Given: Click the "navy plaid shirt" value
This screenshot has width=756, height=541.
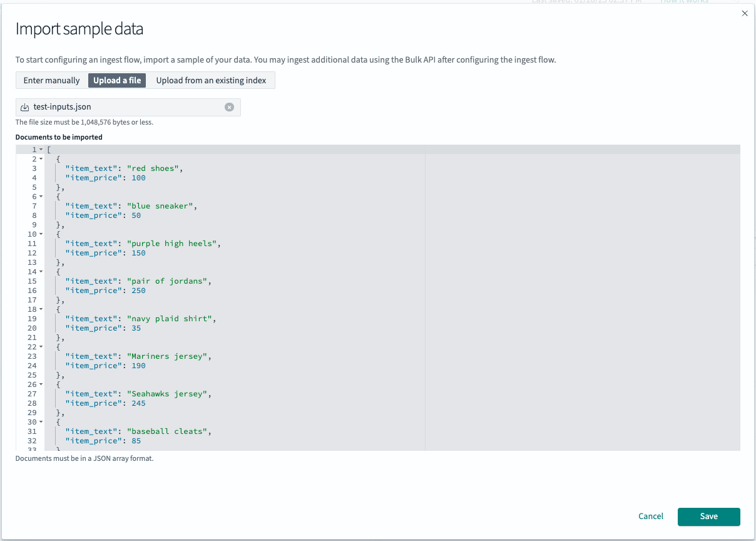Looking at the screenshot, I should coord(170,319).
